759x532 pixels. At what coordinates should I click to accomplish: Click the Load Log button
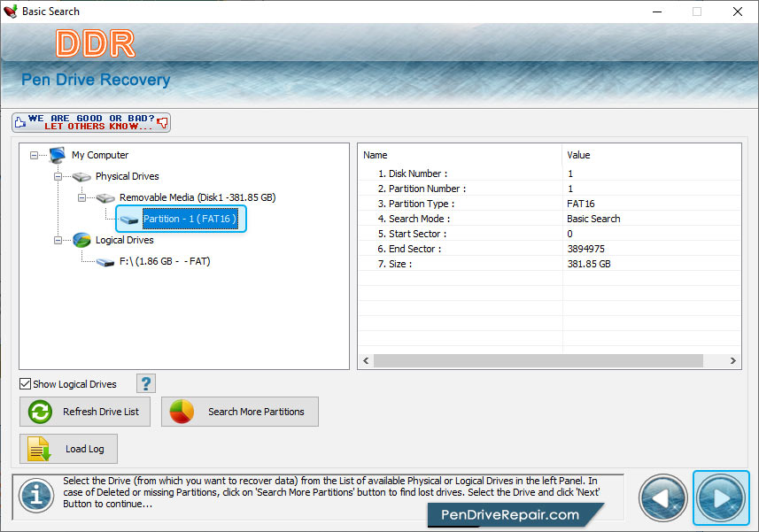pos(68,449)
